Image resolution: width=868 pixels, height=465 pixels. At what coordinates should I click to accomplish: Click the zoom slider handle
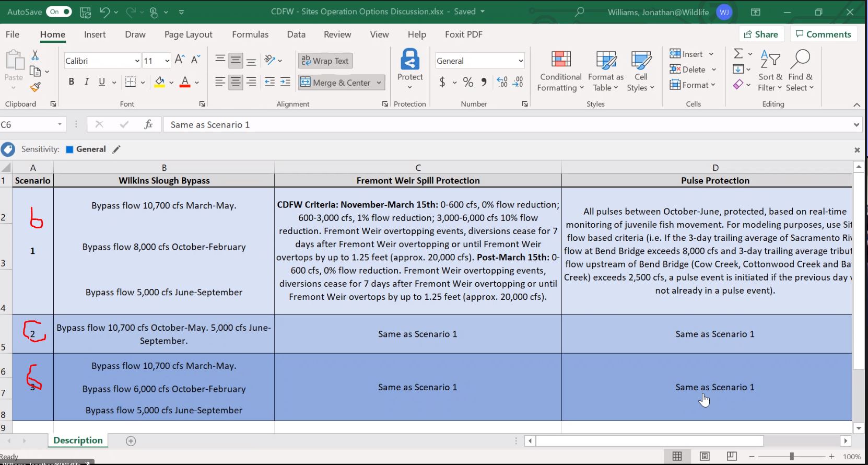792,456
